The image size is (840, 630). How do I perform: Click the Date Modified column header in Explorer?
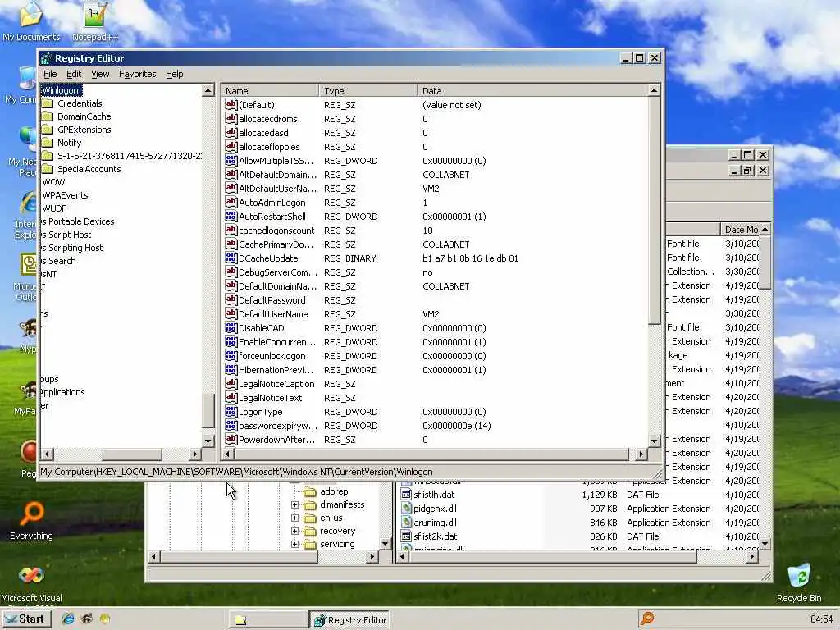(741, 230)
